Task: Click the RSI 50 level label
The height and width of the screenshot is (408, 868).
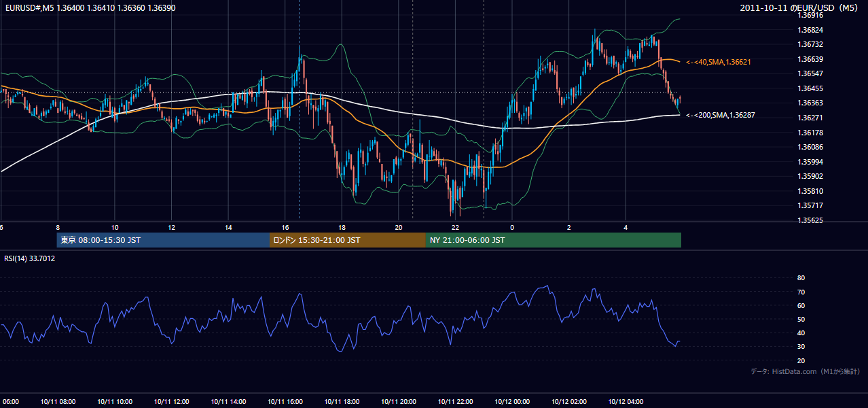Action: (x=801, y=319)
